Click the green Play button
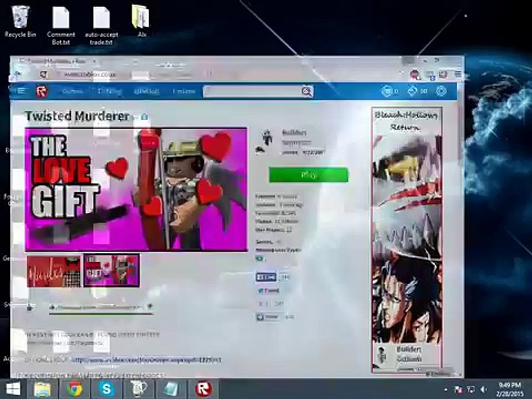 point(309,175)
